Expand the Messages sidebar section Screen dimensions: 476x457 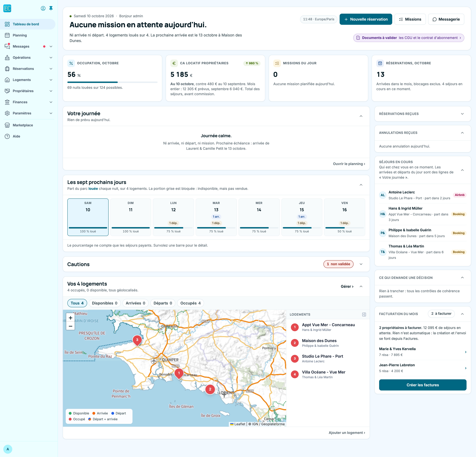(x=51, y=46)
